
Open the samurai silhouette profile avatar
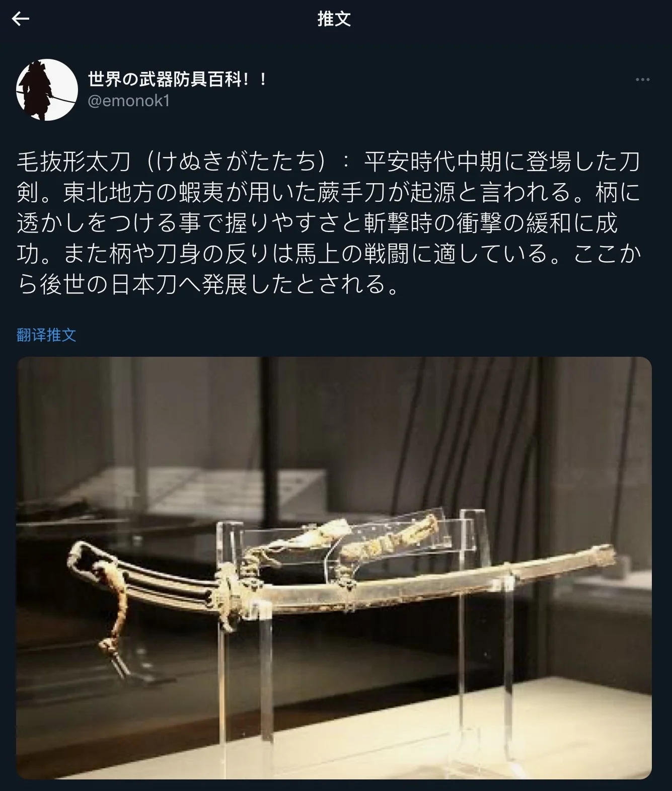[x=47, y=90]
